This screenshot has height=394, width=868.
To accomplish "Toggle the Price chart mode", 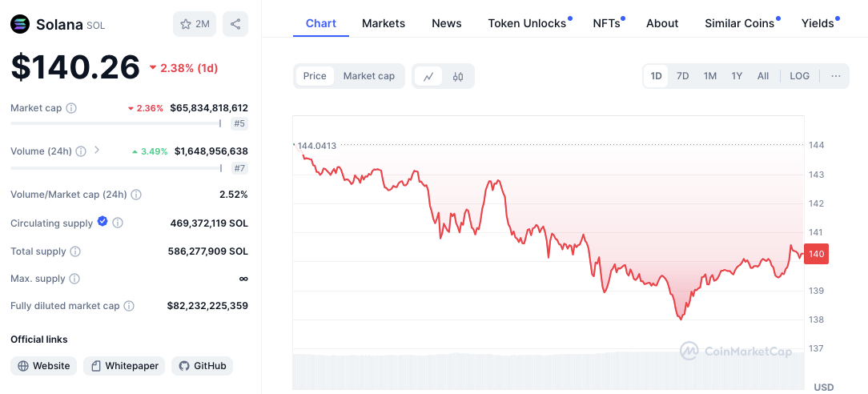I will (315, 76).
